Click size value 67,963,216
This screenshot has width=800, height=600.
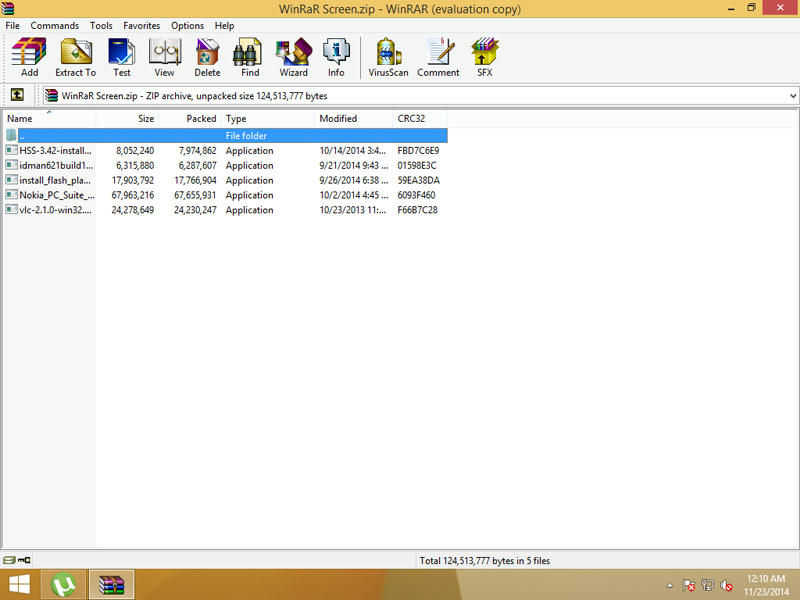pos(133,195)
